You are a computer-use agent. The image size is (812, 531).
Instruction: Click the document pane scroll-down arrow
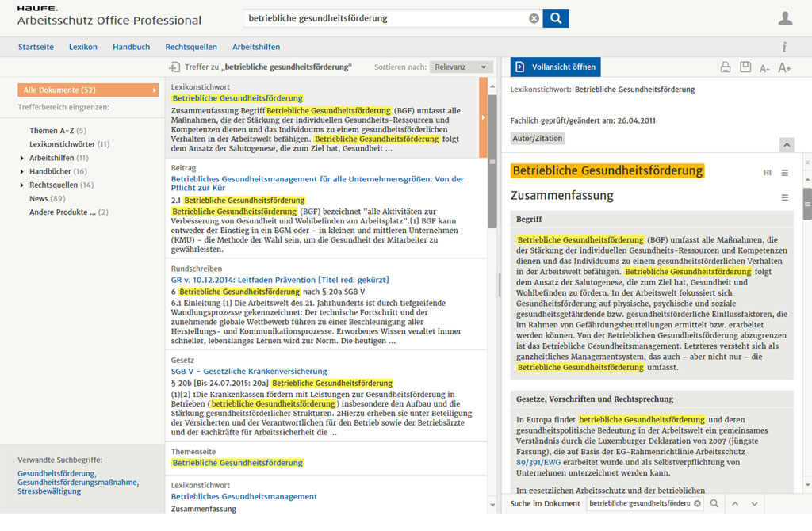(x=807, y=485)
